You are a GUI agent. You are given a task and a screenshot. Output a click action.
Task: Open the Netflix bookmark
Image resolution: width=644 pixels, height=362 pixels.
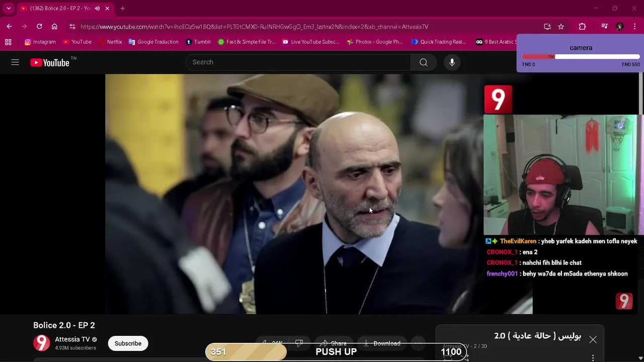tap(110, 42)
